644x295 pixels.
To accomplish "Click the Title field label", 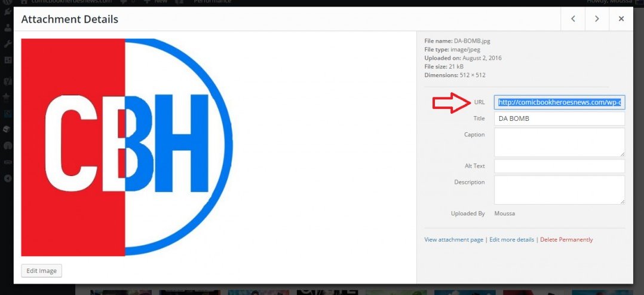I will point(479,118).
